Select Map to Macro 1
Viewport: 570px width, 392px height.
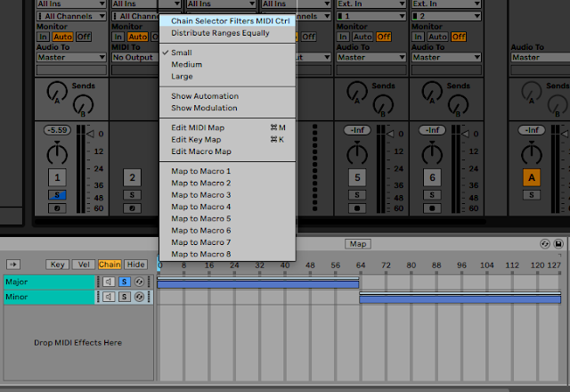pyautogui.click(x=228, y=171)
